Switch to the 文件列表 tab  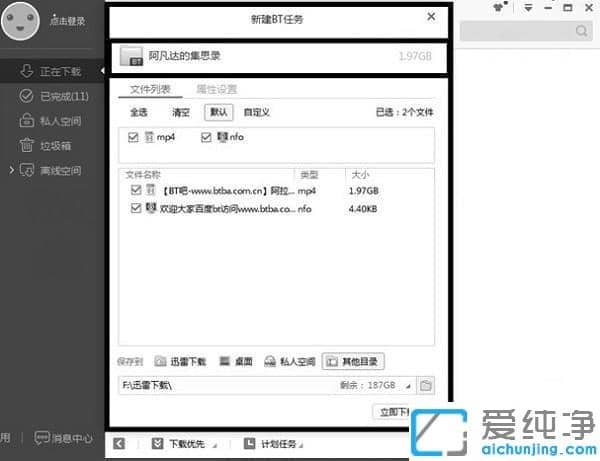150,90
